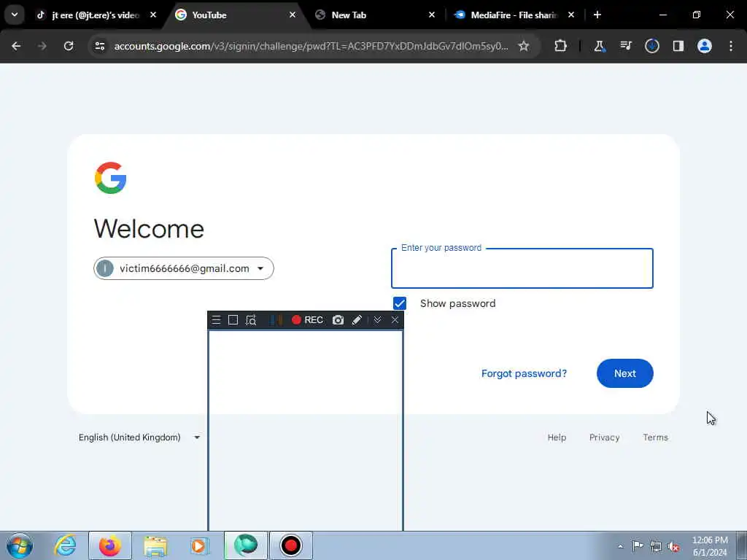The height and width of the screenshot is (560, 747).
Task: Switch to the MediaFire tab
Action: point(514,15)
